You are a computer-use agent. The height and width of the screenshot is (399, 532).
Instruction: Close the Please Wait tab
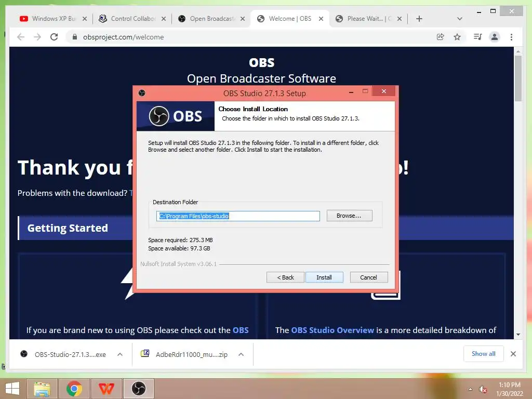400,19
